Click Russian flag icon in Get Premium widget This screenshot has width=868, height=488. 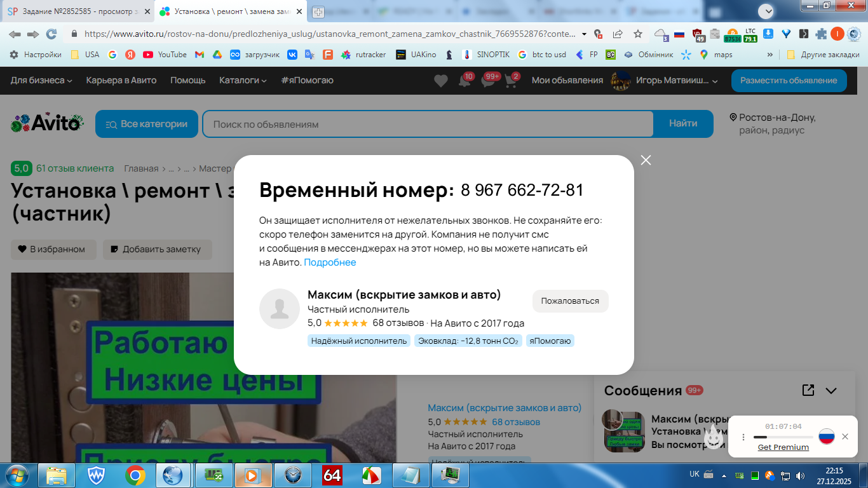point(826,437)
